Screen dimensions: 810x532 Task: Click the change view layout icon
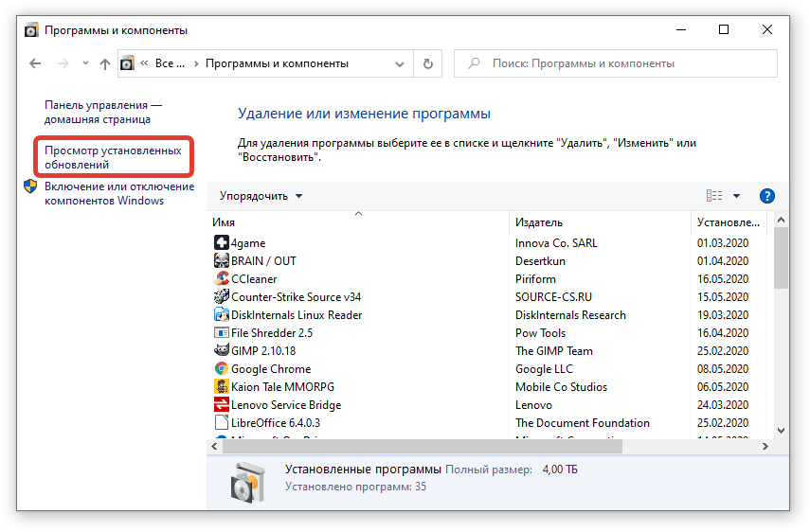(x=714, y=196)
